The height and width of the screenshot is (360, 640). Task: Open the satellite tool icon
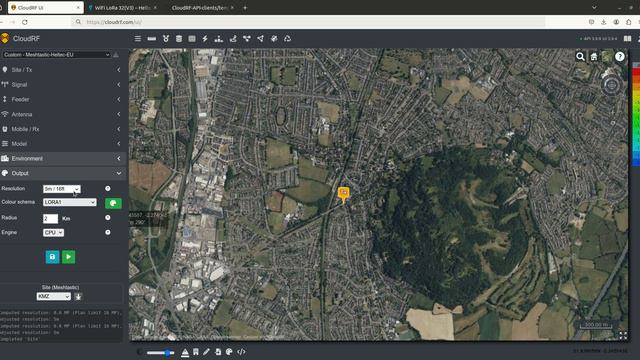pos(274,39)
